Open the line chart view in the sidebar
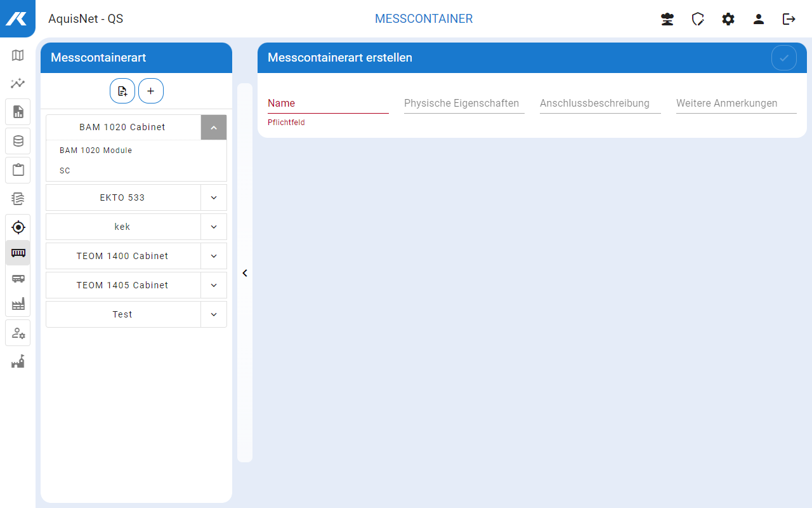812x508 pixels. [x=18, y=83]
